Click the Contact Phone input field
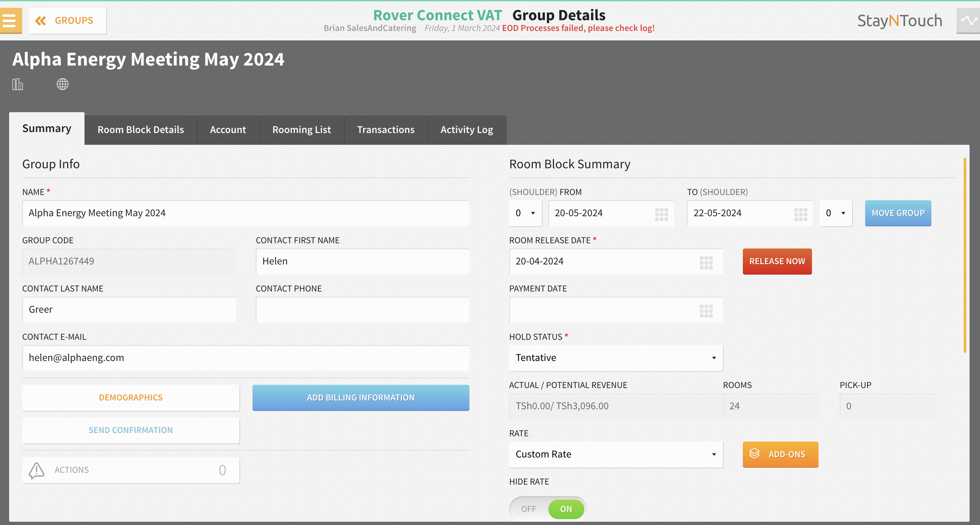Viewport: 980px width, 525px height. tap(362, 310)
